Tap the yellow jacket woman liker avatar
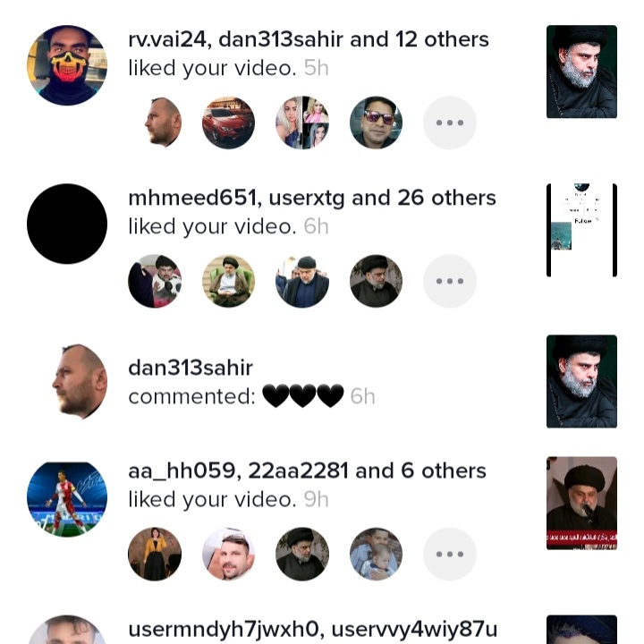 point(155,554)
